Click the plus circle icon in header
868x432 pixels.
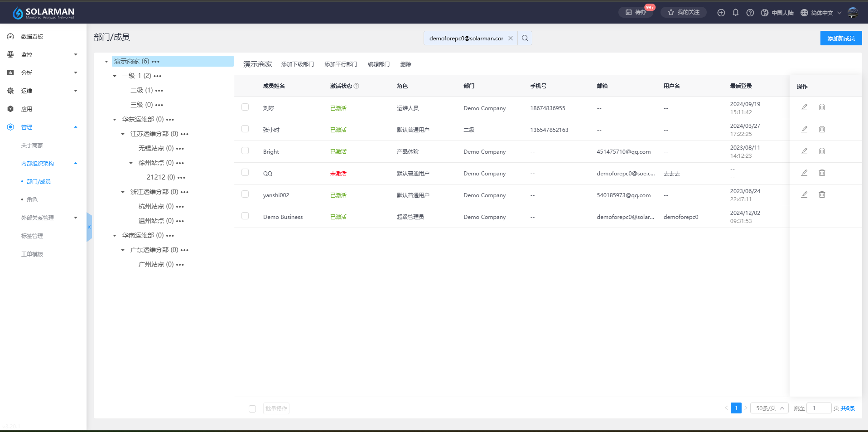coord(721,13)
